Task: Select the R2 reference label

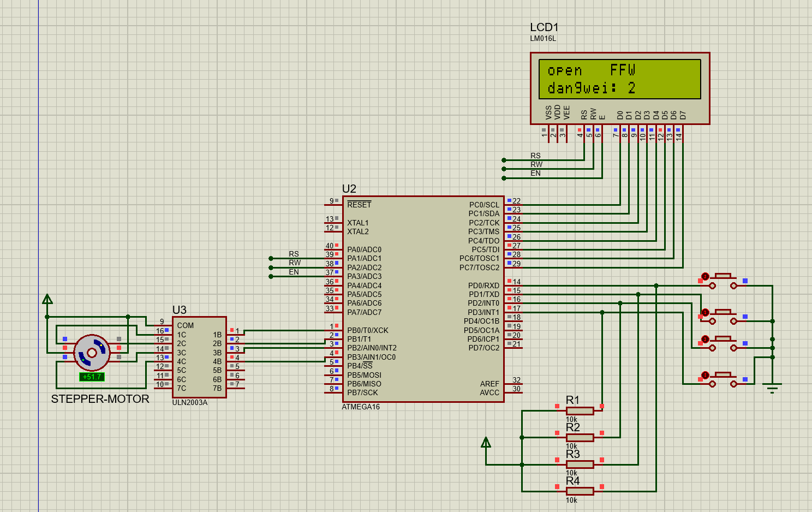Action: click(572, 427)
